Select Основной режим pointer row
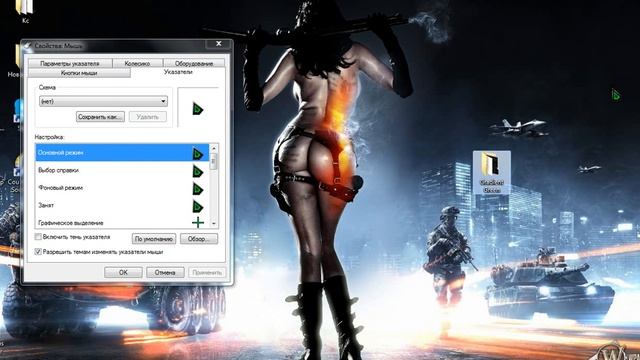 coord(122,153)
